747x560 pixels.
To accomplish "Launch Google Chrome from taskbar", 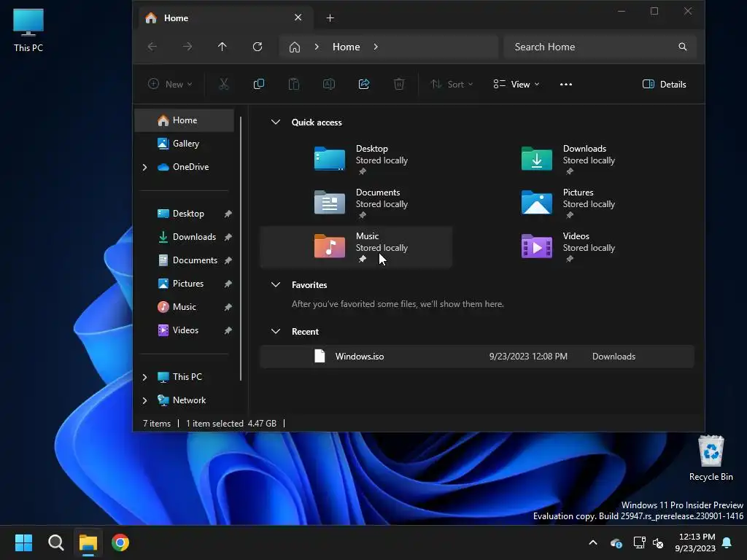I will pyautogui.click(x=120, y=542).
